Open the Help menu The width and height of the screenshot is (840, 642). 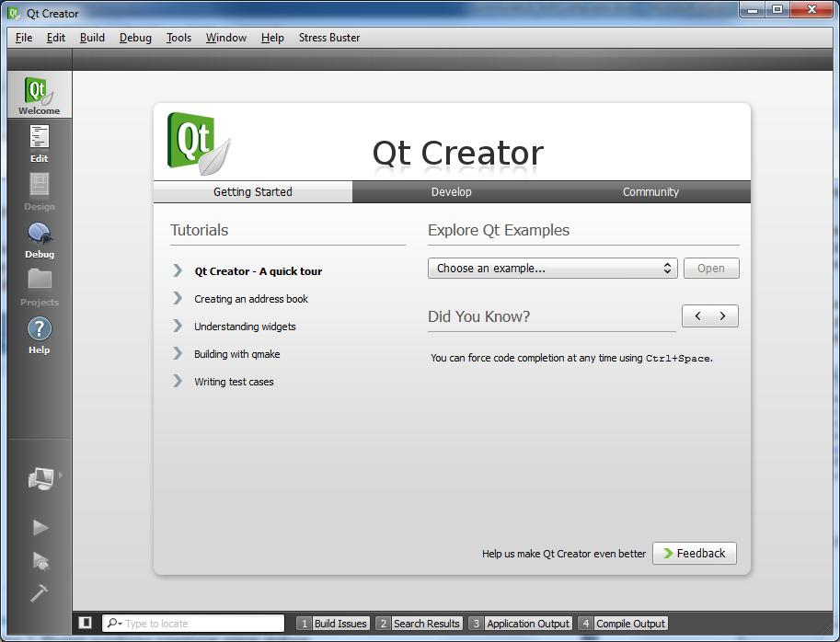pyautogui.click(x=272, y=38)
